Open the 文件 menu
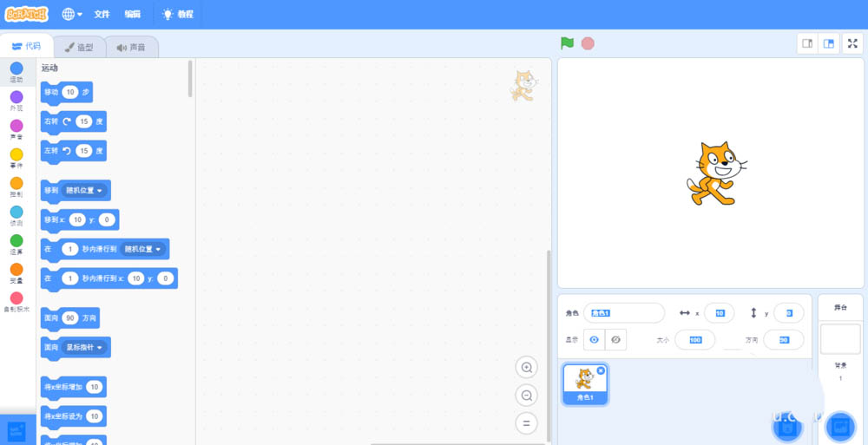 102,15
